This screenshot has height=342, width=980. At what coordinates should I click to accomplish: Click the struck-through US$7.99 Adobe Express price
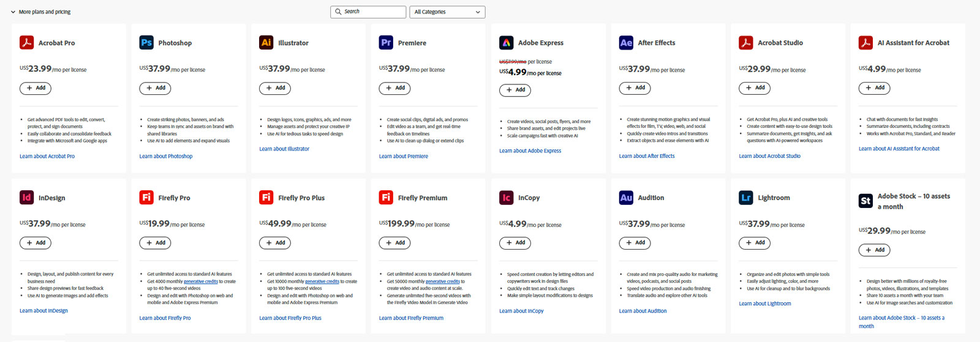[x=513, y=62]
